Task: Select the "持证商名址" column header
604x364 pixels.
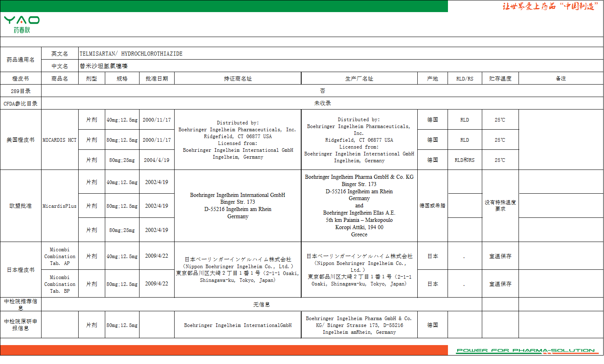Action: [x=238, y=79]
